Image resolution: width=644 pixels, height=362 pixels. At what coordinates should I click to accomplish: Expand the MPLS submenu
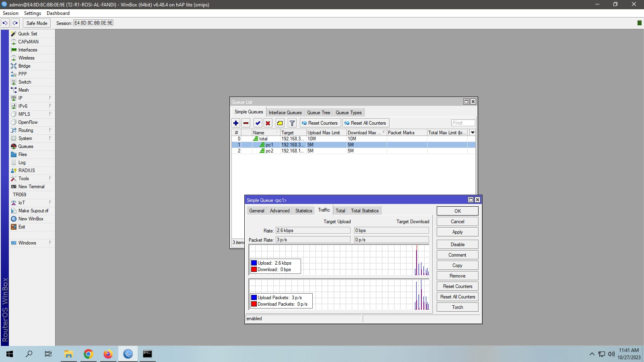click(31, 114)
